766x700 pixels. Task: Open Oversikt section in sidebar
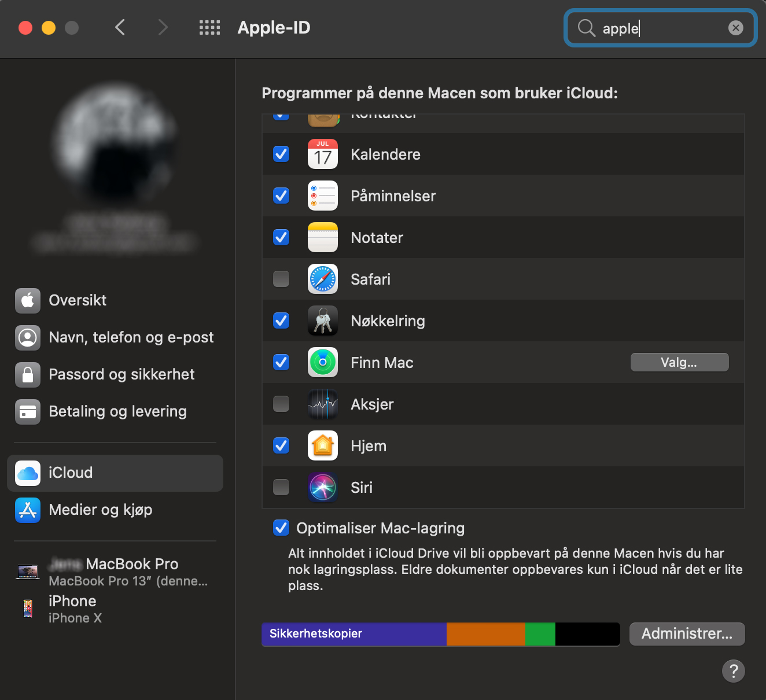click(x=115, y=300)
